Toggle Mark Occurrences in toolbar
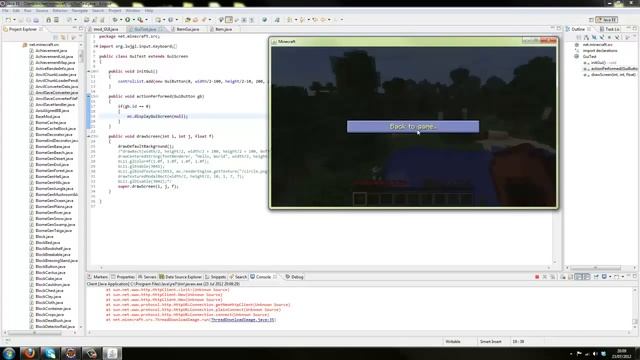This screenshot has width=640, height=360. 229,20
